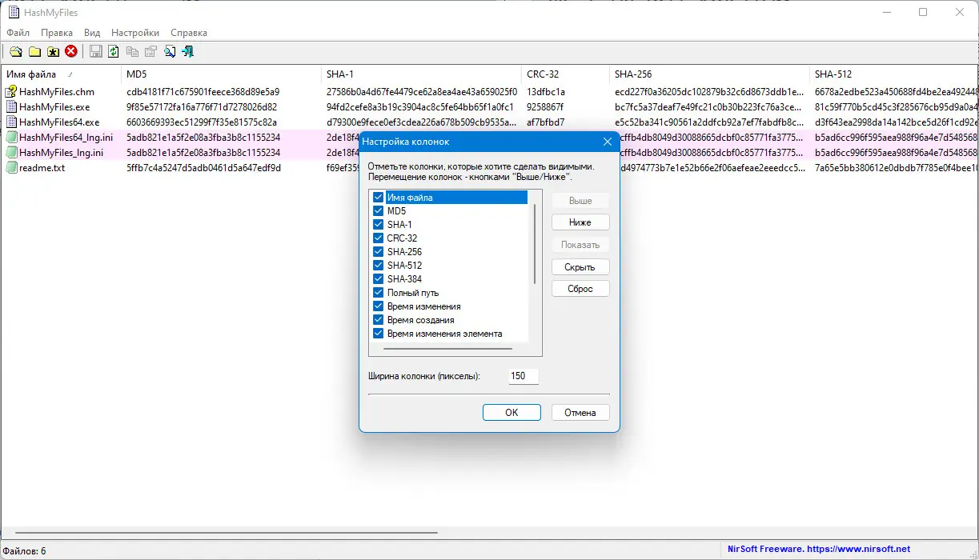Click the Find magnifier toolbar icon
This screenshot has width=979, height=560.
[x=170, y=52]
